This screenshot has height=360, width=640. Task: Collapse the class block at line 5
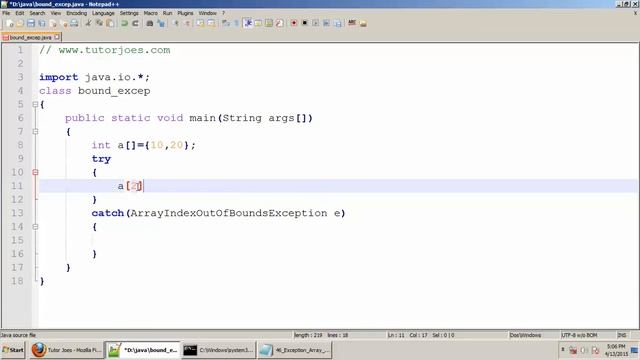[35, 104]
